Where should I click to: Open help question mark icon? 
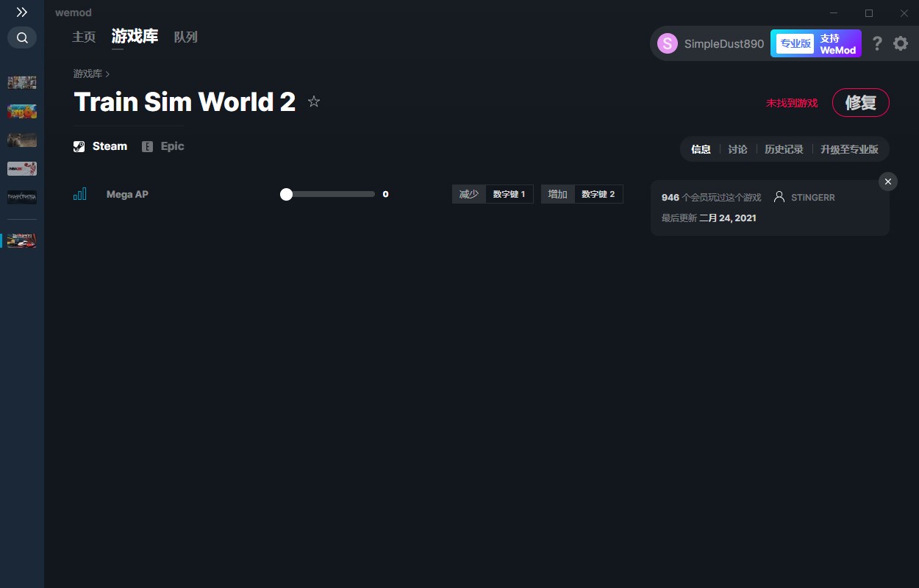[x=877, y=43]
